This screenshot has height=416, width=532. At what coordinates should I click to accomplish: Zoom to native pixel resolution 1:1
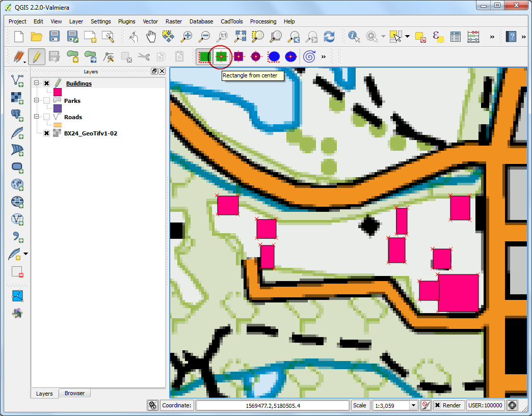222,36
